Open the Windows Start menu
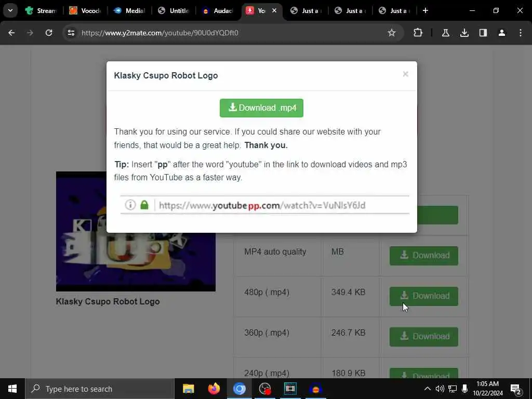This screenshot has width=532, height=399. coord(12,389)
